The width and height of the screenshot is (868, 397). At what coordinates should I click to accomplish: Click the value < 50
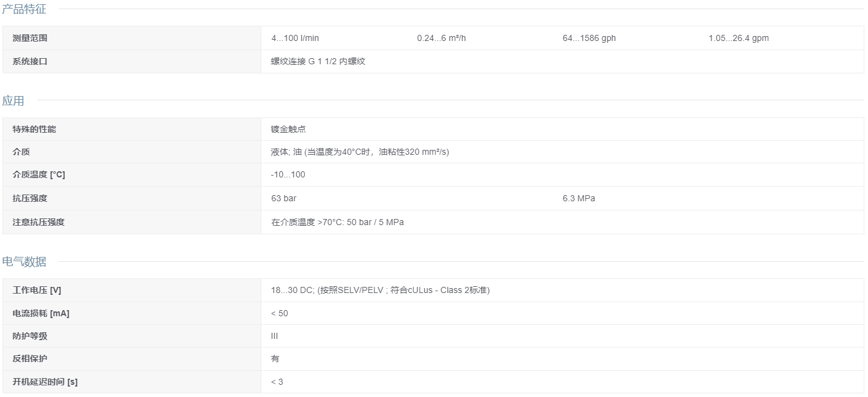click(279, 313)
